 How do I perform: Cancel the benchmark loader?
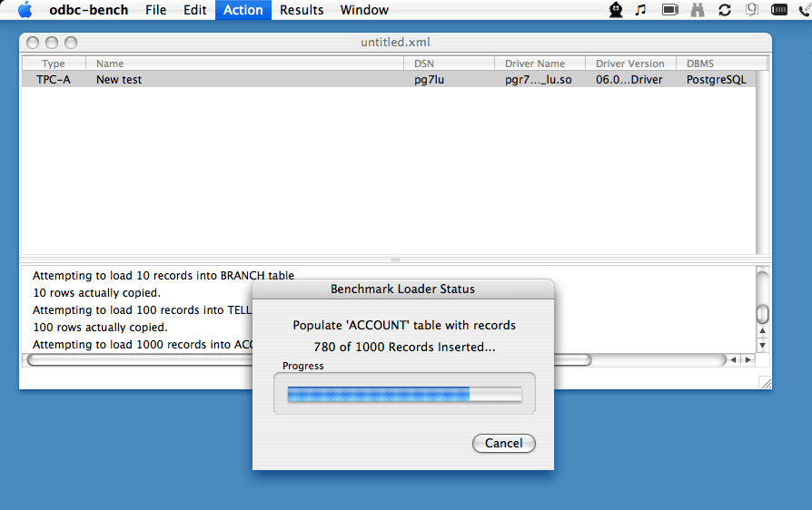pyautogui.click(x=504, y=444)
